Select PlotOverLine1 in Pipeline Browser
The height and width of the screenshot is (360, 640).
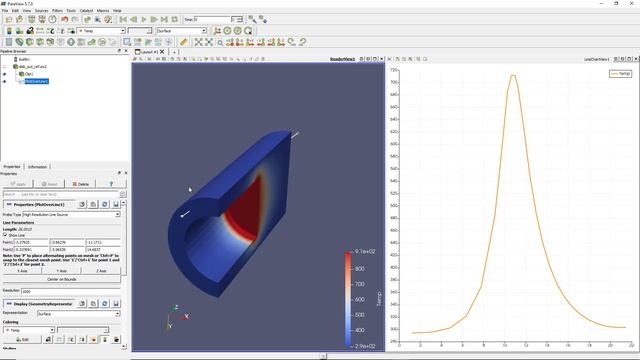pos(36,81)
